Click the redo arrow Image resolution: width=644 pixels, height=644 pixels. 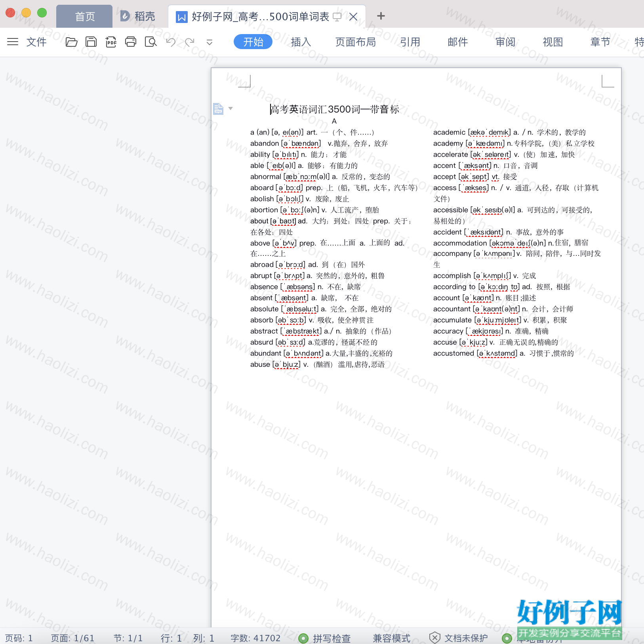(x=190, y=42)
